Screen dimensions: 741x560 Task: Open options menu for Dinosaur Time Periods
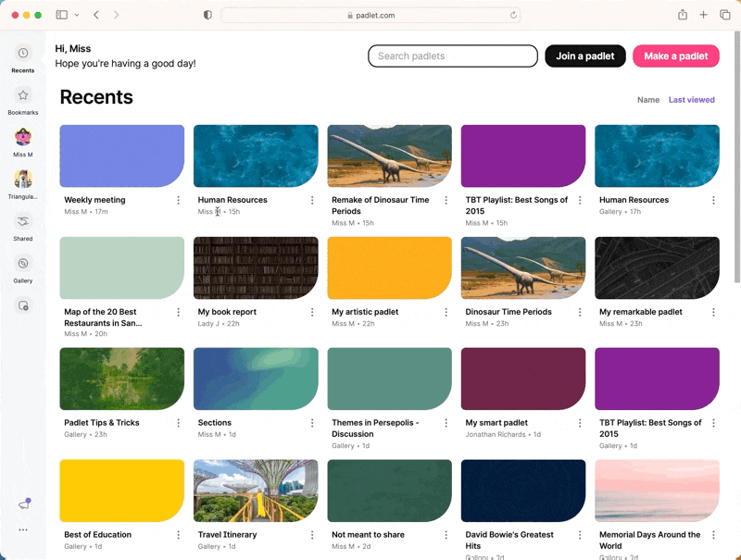[x=580, y=312]
